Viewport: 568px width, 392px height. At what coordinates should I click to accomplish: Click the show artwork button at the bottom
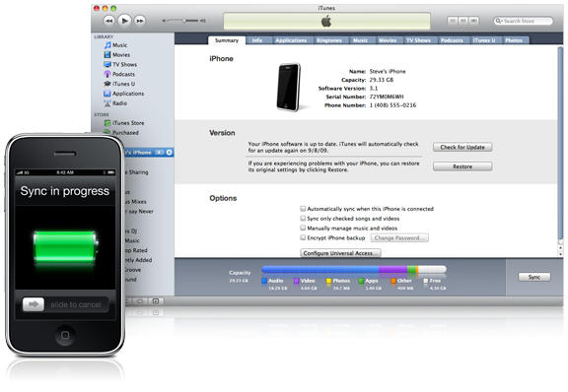click(x=156, y=301)
